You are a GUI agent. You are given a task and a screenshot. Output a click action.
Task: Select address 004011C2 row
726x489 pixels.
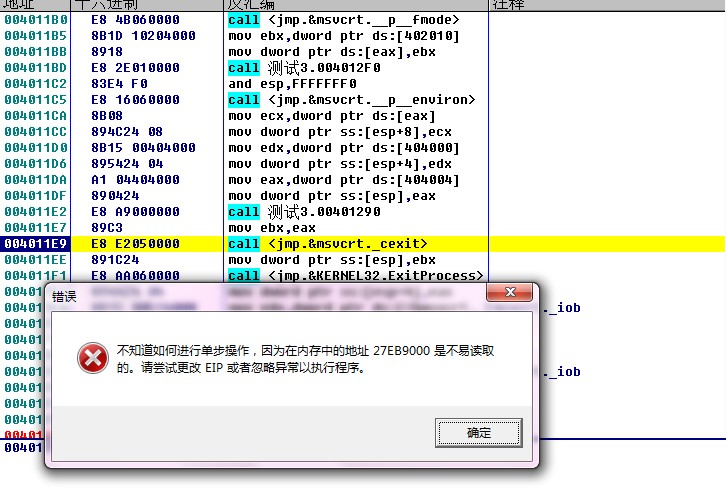point(36,84)
